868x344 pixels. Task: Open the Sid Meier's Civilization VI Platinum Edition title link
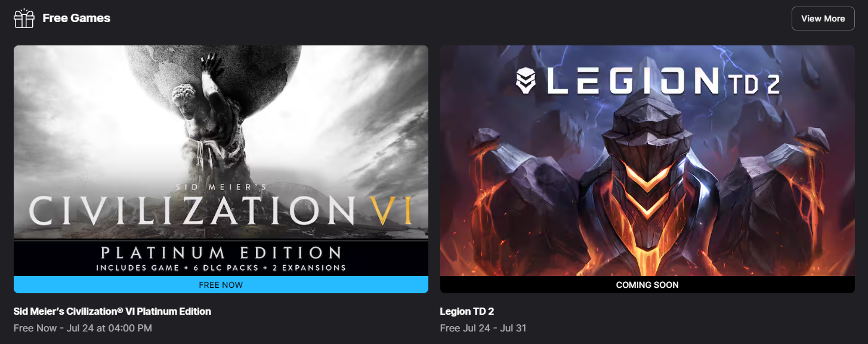tap(112, 311)
